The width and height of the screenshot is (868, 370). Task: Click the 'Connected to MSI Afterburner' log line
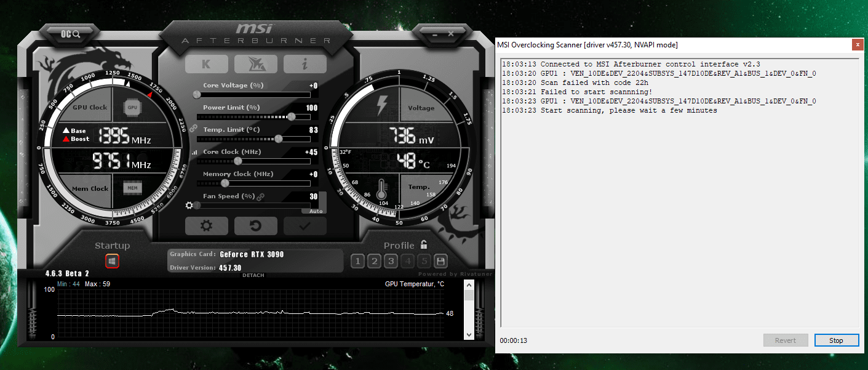point(631,64)
